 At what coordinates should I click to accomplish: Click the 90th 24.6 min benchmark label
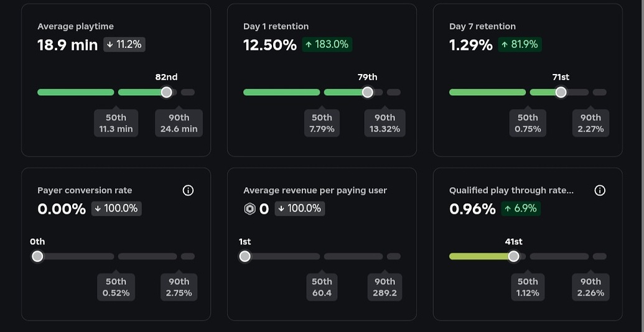coord(179,123)
